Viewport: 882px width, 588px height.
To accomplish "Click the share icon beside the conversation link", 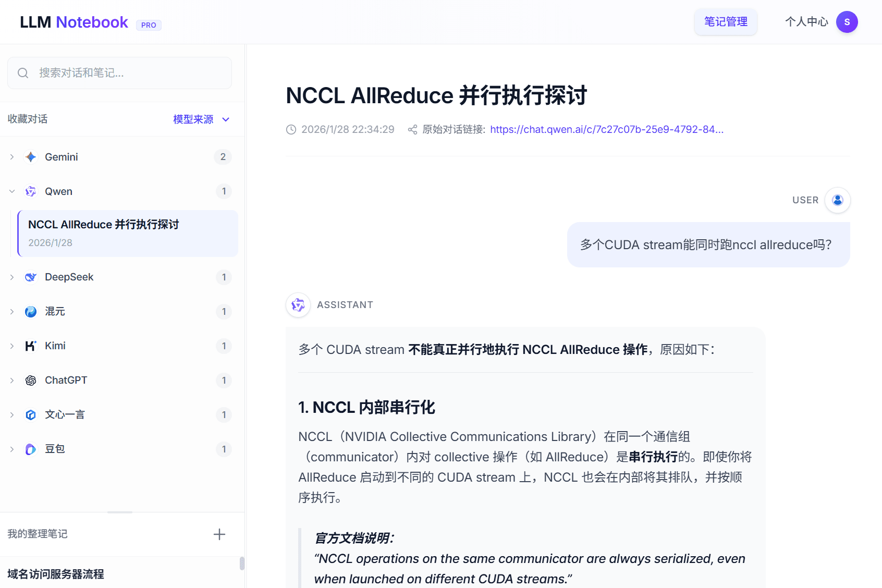I will point(412,129).
